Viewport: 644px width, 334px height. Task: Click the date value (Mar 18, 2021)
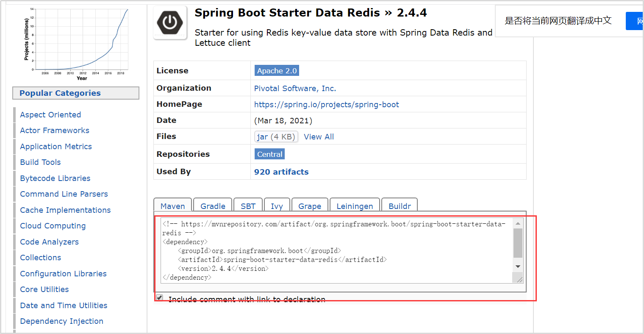283,120
